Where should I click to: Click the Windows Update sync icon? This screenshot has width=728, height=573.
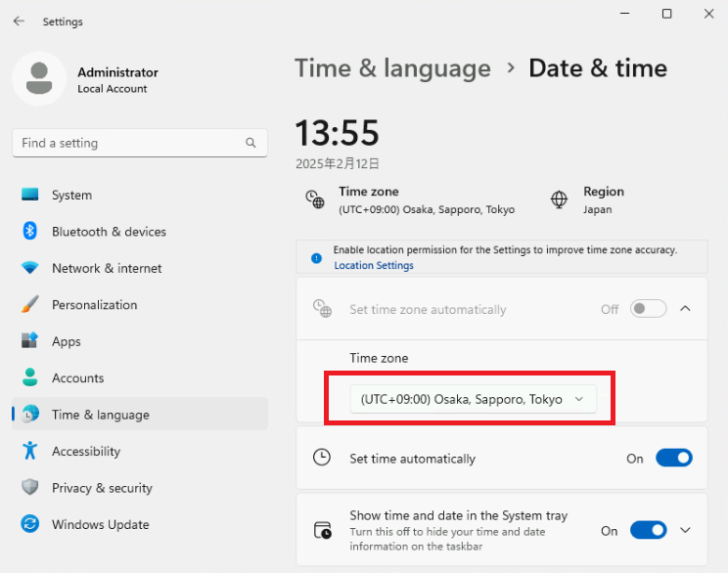(29, 524)
